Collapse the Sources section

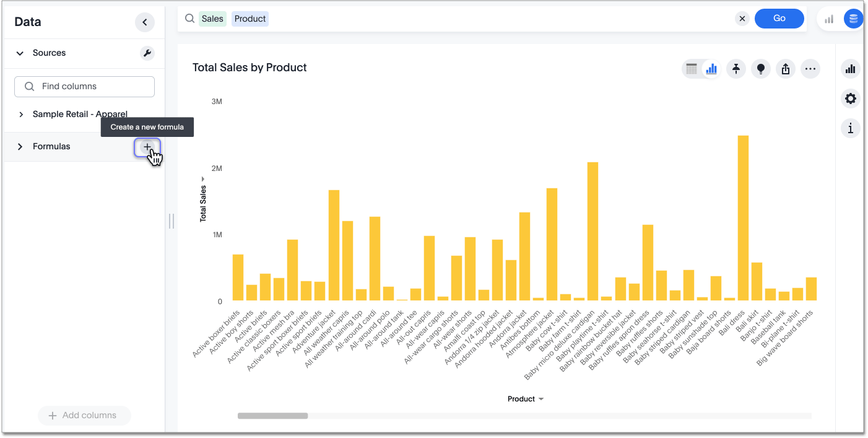pos(20,53)
